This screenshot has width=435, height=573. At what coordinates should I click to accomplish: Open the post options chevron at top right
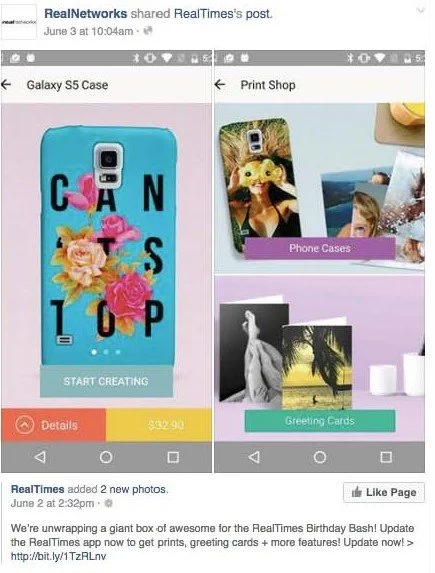(421, 10)
